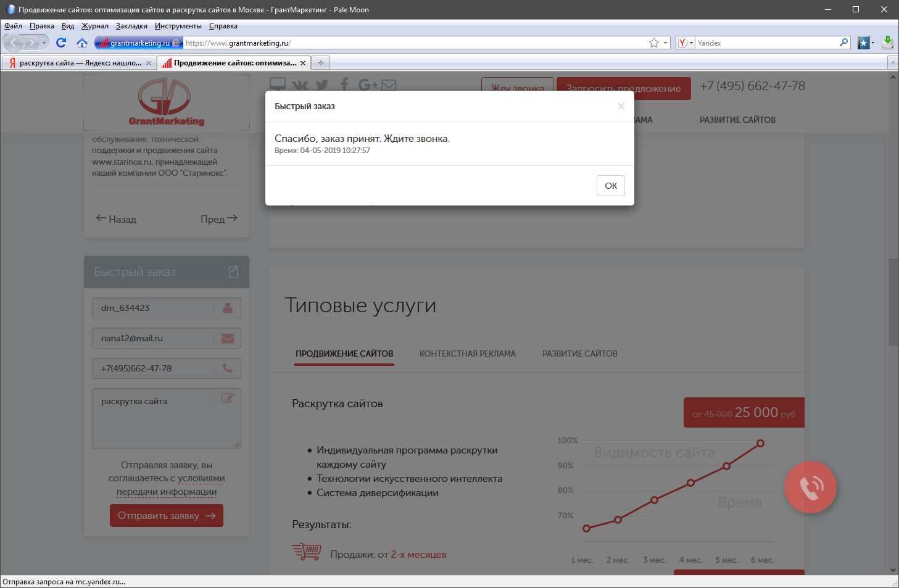Open the Инструменты menu
Viewport: 899px width, 588px height.
click(178, 26)
